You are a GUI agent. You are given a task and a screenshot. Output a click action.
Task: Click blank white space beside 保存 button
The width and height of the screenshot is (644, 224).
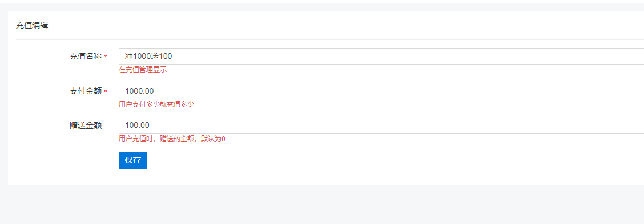point(369,161)
